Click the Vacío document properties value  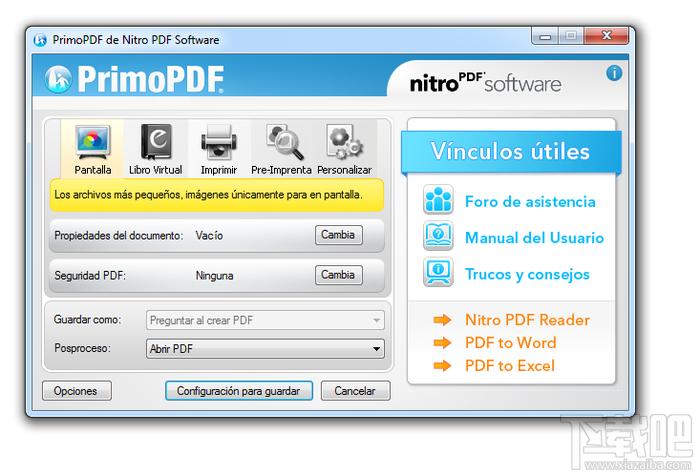click(x=209, y=235)
